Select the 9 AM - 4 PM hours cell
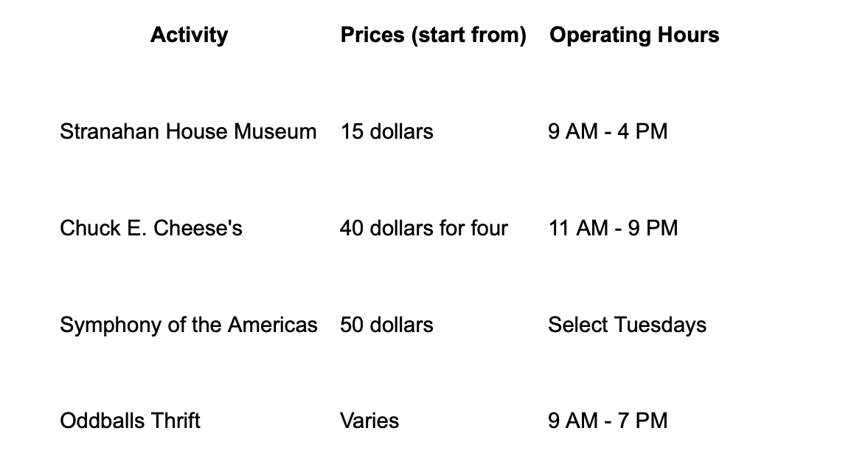This screenshot has height=459, width=868. pyautogui.click(x=608, y=132)
